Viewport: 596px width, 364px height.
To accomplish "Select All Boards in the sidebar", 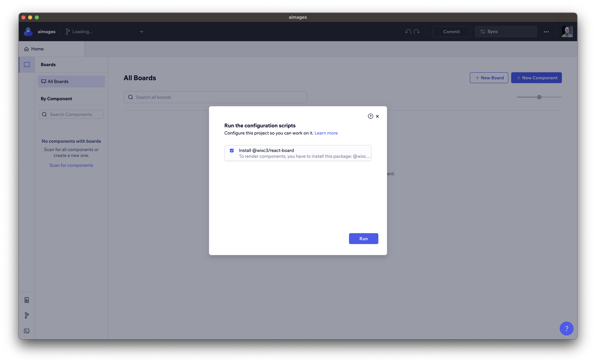I will (58, 81).
